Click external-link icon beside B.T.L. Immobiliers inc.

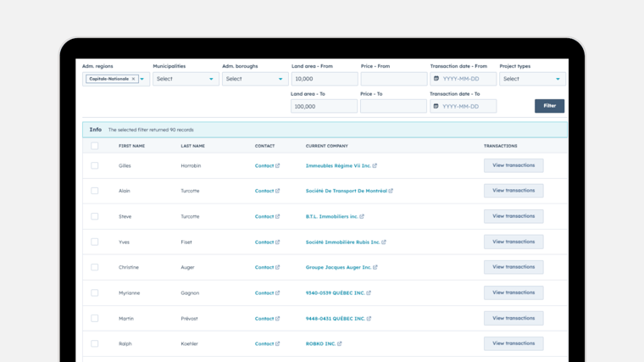pos(362,216)
